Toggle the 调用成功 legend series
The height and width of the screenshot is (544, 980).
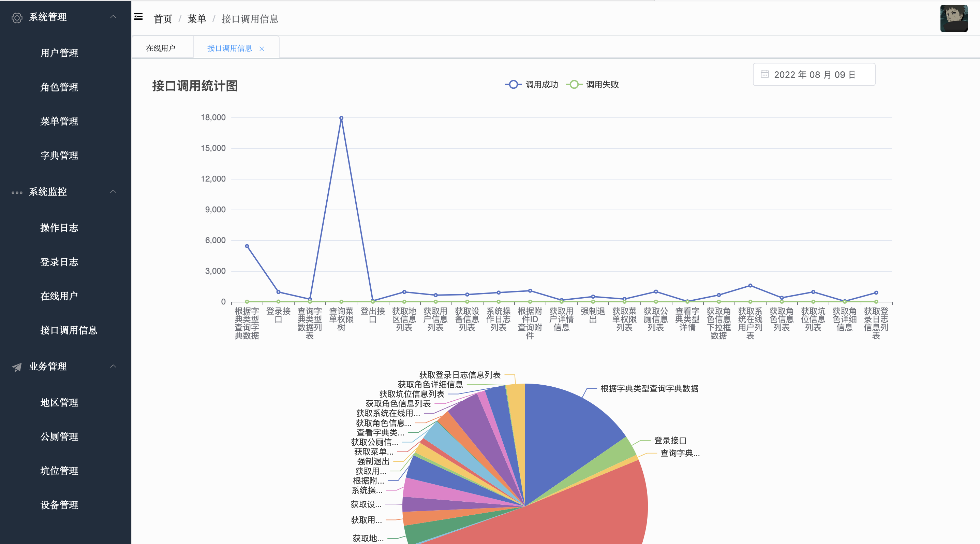pos(532,85)
